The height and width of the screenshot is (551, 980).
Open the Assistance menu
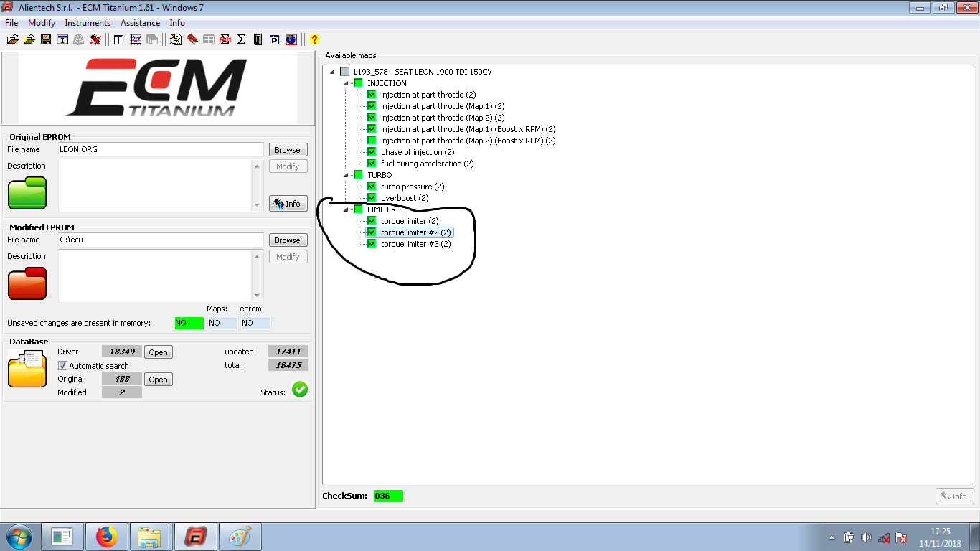[x=141, y=23]
